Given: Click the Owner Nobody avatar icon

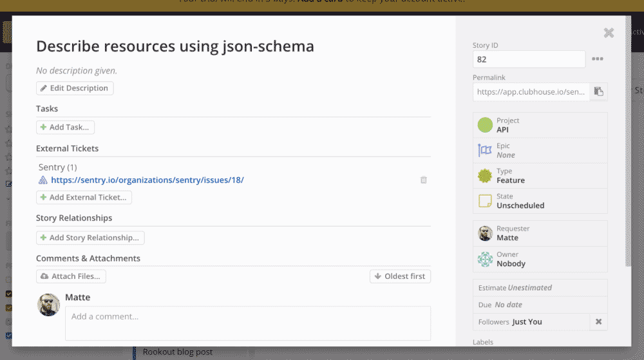Looking at the screenshot, I should point(485,259).
